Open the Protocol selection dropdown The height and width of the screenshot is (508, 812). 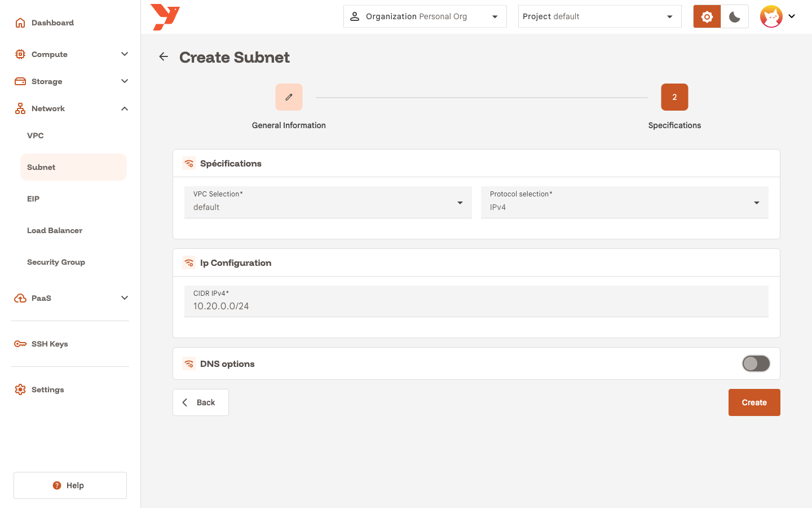click(x=625, y=202)
